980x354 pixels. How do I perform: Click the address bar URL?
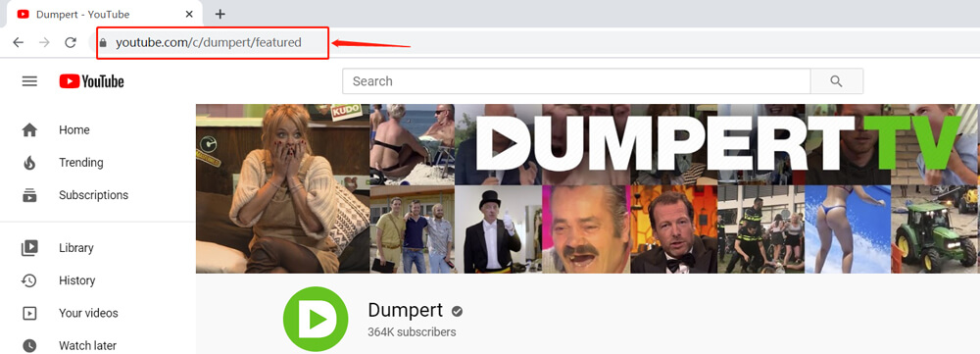point(209,42)
